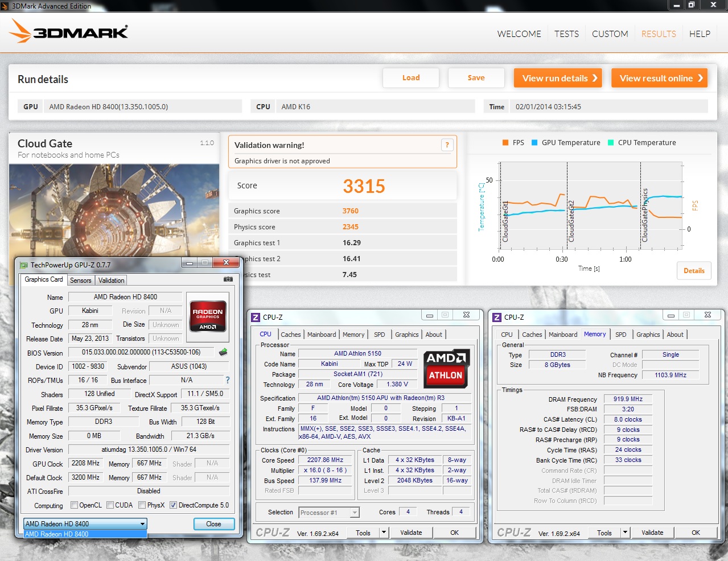Screen dimensions: 728x561
Task: Open the Memory tab in left CPU-Z
Action: [353, 335]
